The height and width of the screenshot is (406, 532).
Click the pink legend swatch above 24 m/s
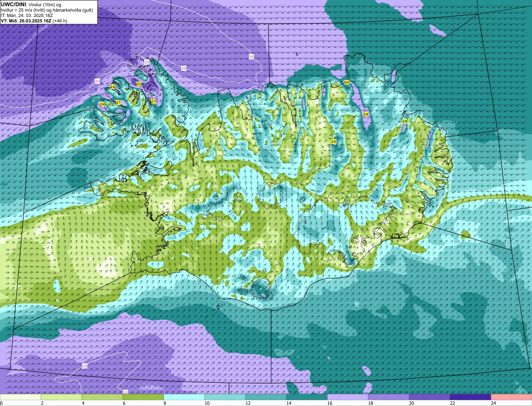pyautogui.click(x=512, y=397)
